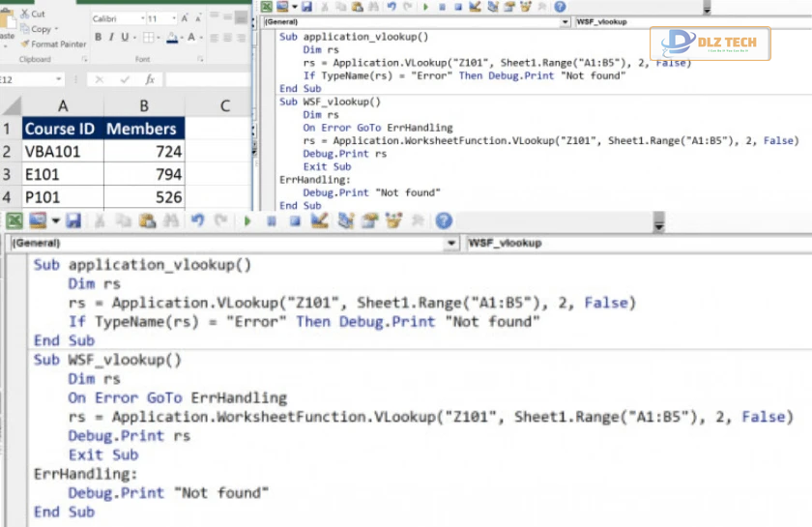Toggle Bold formatting in Excel
Image resolution: width=812 pixels, height=527 pixels.
tap(98, 38)
